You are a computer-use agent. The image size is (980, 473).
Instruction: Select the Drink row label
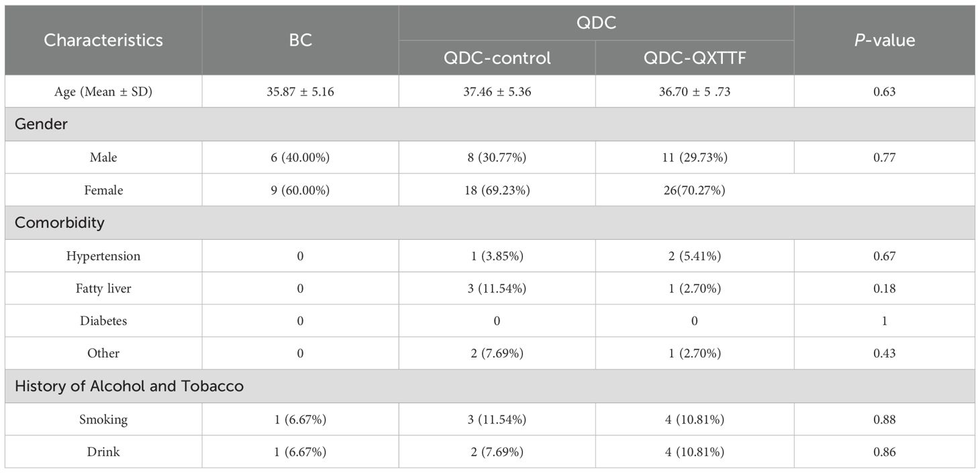tap(103, 451)
